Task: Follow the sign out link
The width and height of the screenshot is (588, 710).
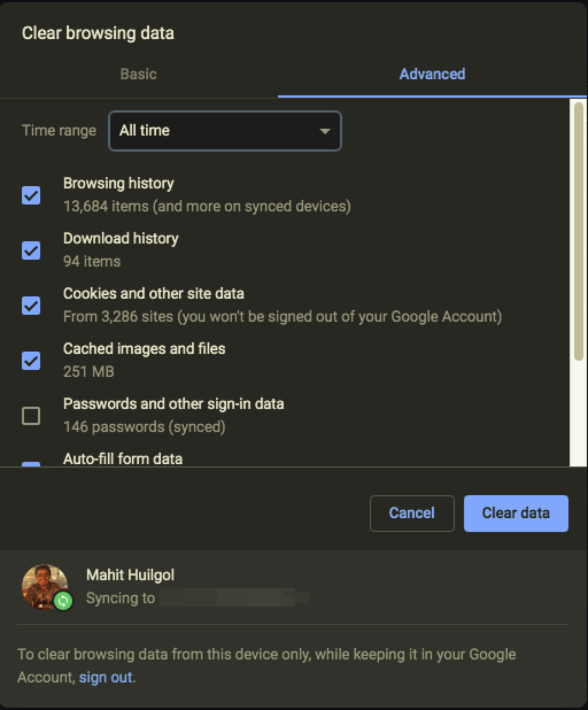Action: (106, 677)
